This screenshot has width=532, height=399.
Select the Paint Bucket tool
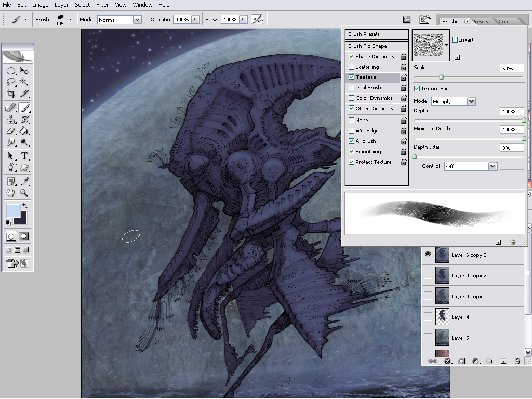click(x=24, y=130)
